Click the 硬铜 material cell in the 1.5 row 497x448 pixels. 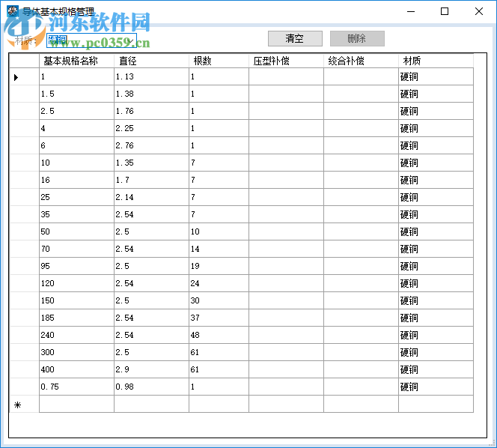click(436, 94)
